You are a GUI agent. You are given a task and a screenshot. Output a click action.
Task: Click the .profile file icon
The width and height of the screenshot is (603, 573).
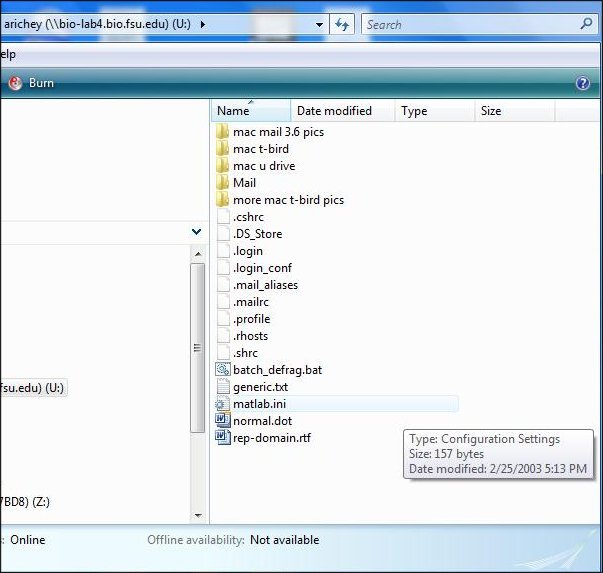click(x=223, y=319)
